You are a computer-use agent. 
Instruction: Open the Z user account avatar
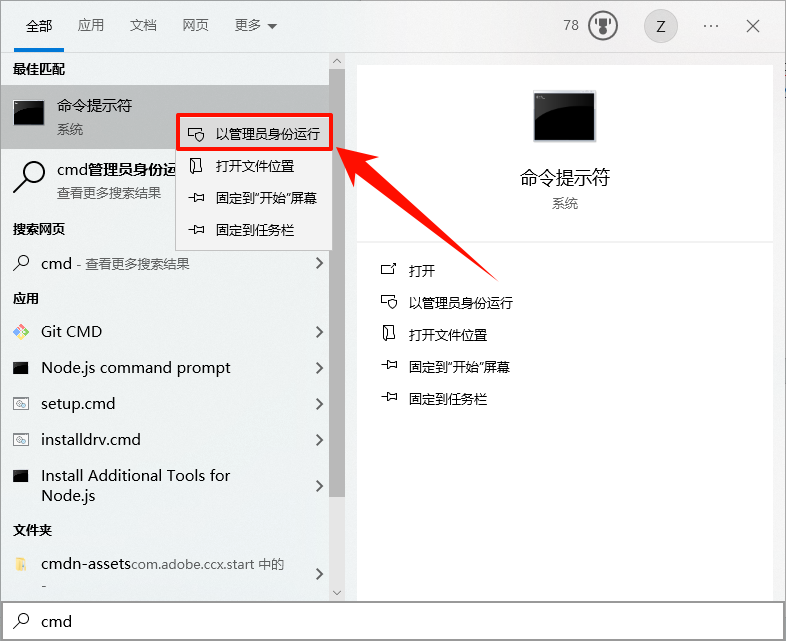tap(661, 26)
